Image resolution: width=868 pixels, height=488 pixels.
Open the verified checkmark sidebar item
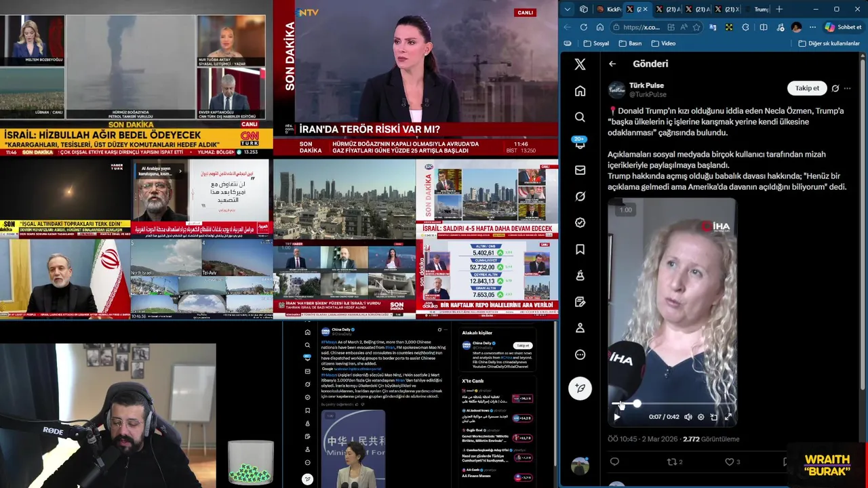[580, 222]
